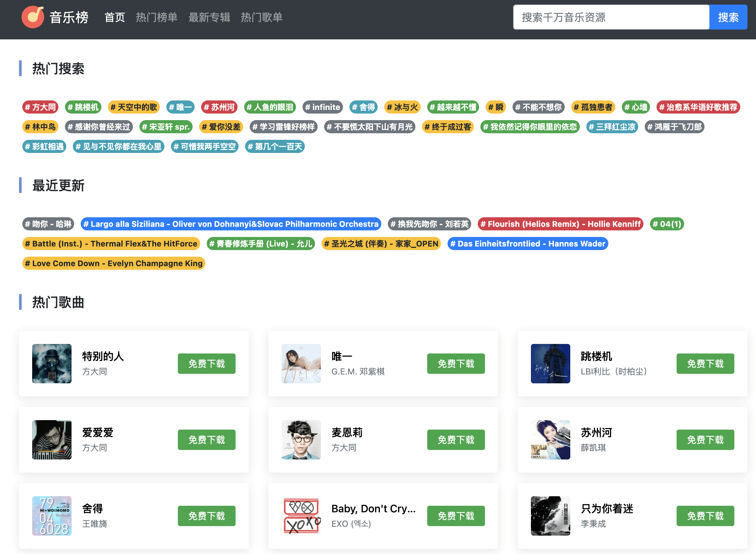
Task: Click 免费下载 for 爱爱爱
Action: 206,440
